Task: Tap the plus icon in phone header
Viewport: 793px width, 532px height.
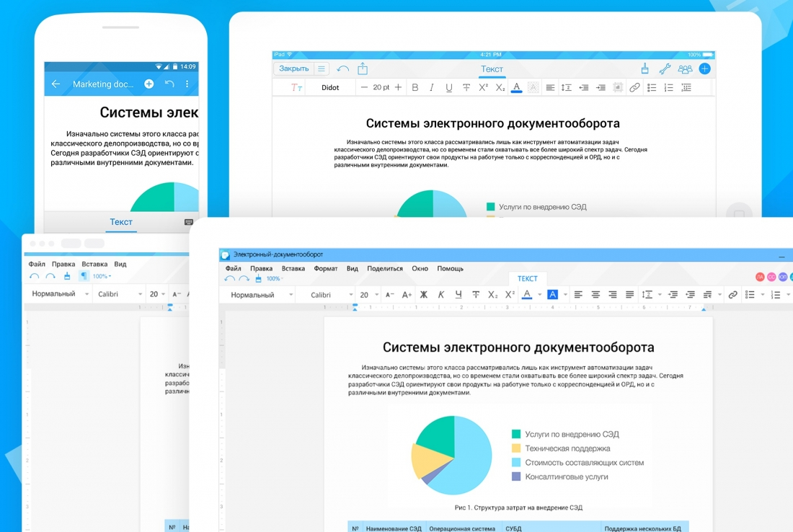Action: 149,84
